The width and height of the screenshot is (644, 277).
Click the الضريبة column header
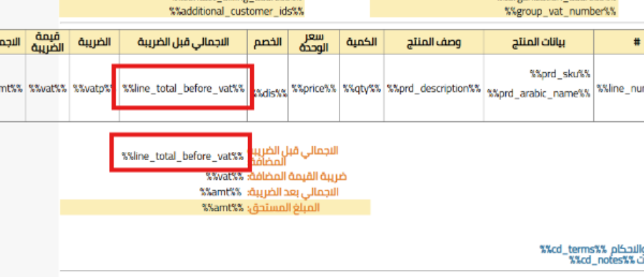pyautogui.click(x=94, y=42)
